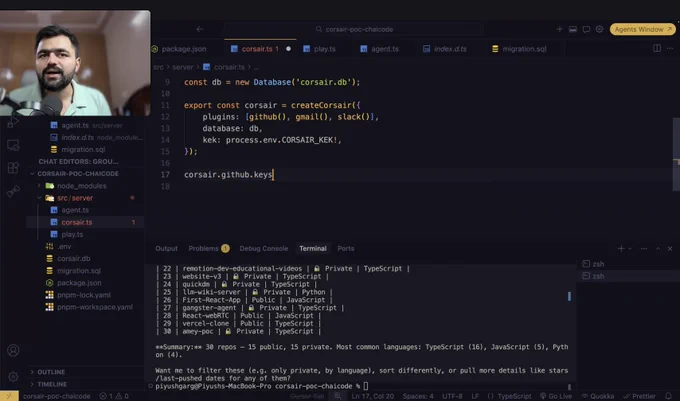Switch to the Ports panel tab
This screenshot has width=680, height=401.
(x=346, y=248)
